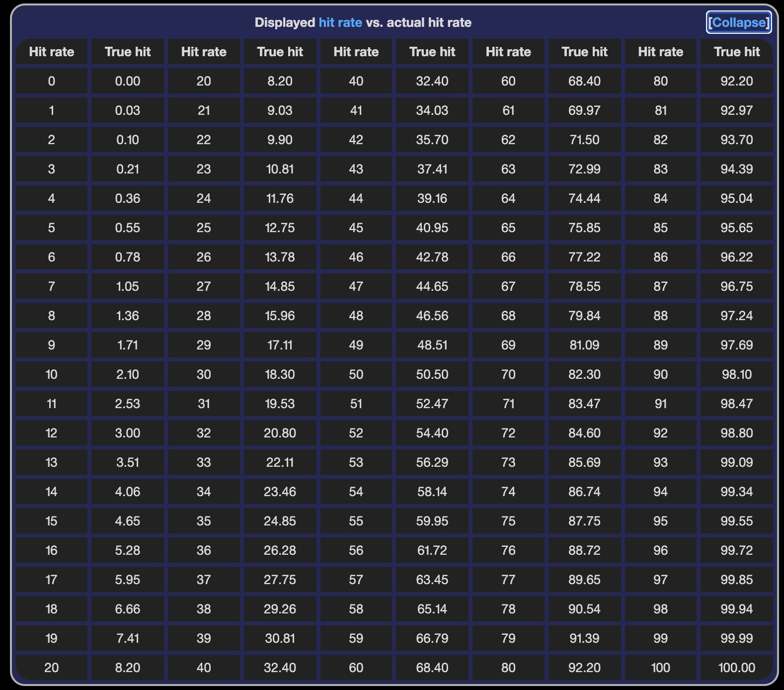Screen dimensions: 784x690
Task: Click the true hit value 2.53
Action: [x=128, y=404]
